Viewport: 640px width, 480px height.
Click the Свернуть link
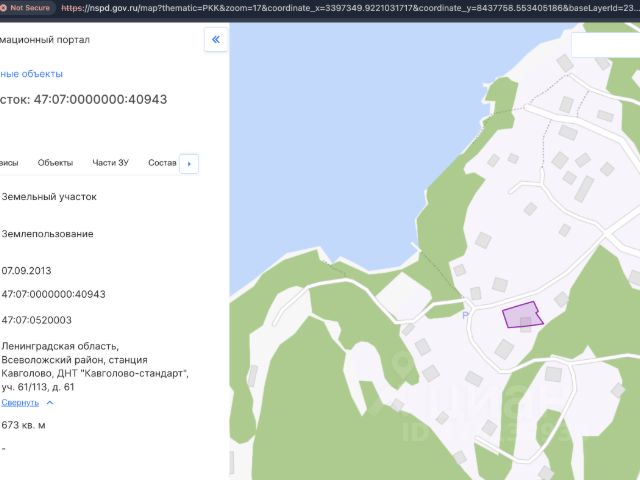click(x=20, y=402)
